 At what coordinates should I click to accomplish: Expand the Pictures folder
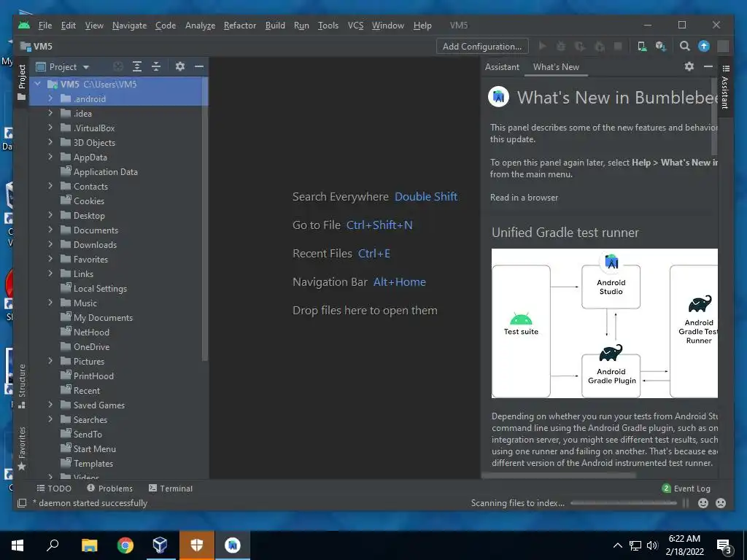click(50, 361)
